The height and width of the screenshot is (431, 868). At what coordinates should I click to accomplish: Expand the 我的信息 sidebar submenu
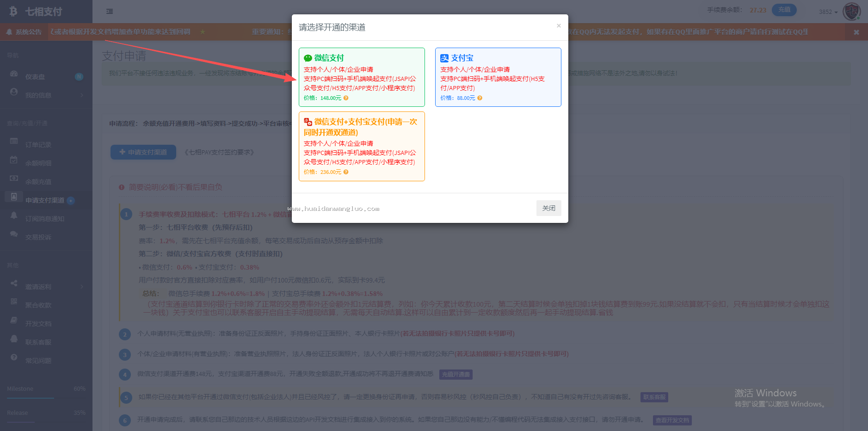[46, 95]
